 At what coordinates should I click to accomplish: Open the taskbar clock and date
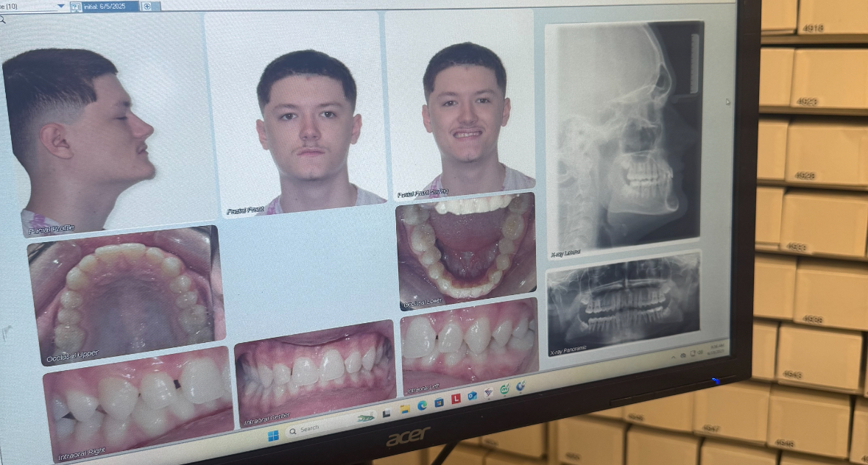(717, 349)
